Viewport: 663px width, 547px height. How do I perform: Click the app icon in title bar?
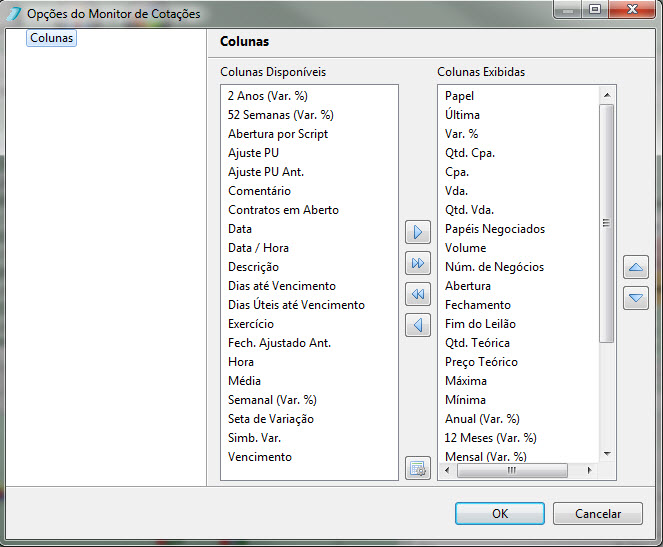pyautogui.click(x=14, y=14)
